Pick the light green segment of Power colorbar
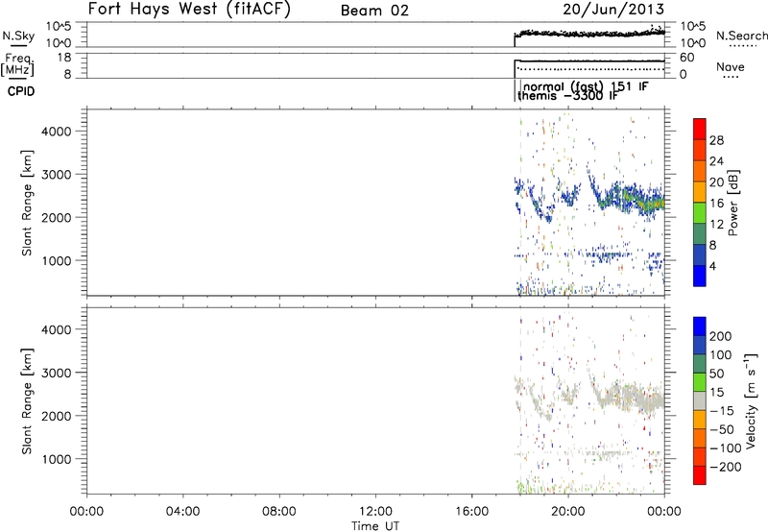This screenshot has width=768, height=532. pyautogui.click(x=700, y=213)
